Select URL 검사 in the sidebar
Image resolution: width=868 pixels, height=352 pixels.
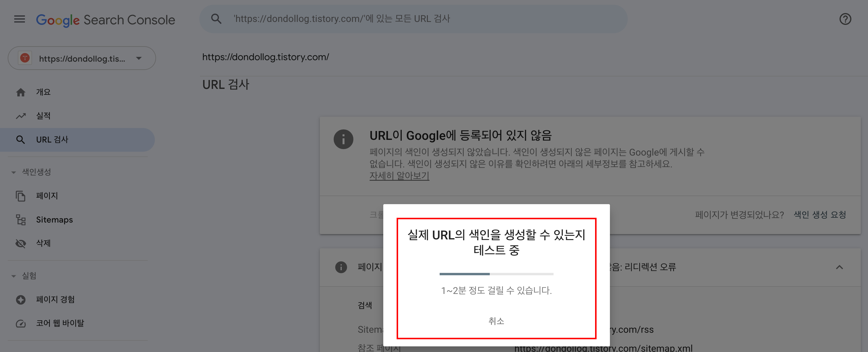point(77,140)
